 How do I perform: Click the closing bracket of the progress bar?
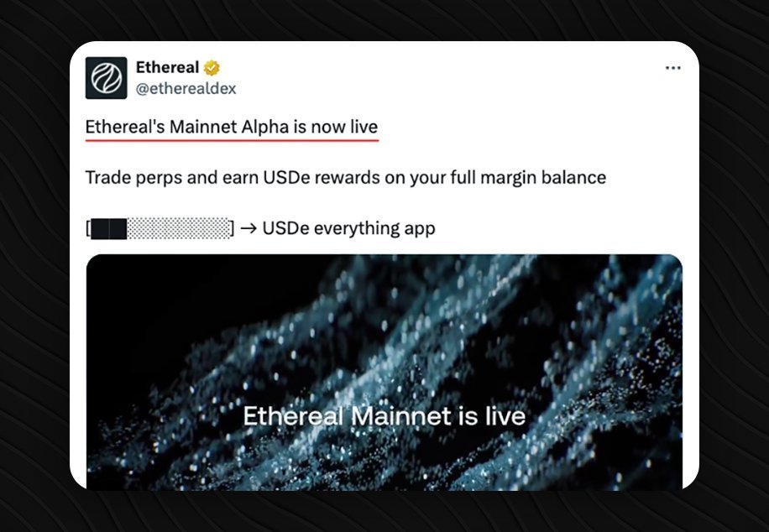tap(232, 228)
